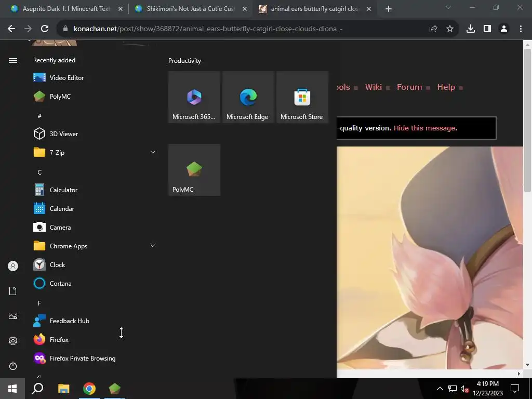
Task: Open Calendar app
Action: click(x=94, y=209)
